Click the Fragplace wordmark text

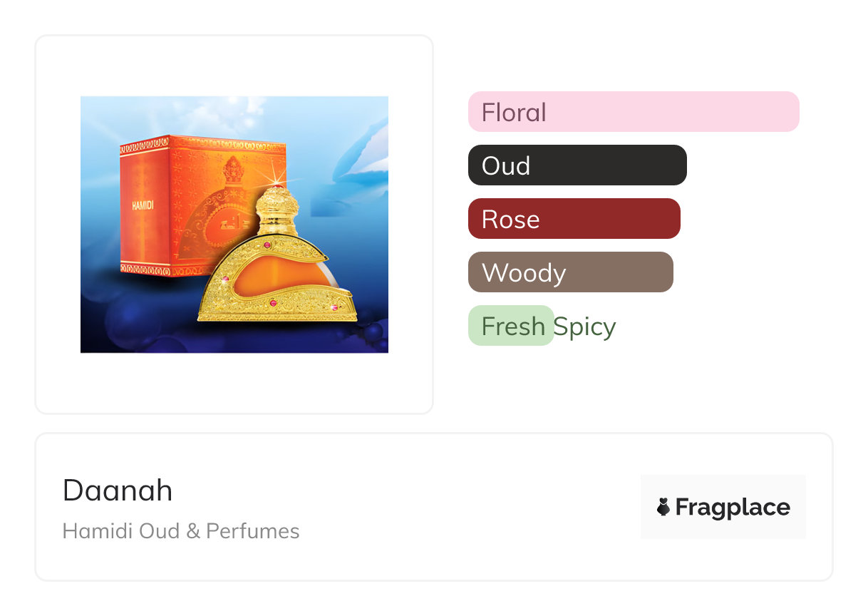(x=732, y=508)
